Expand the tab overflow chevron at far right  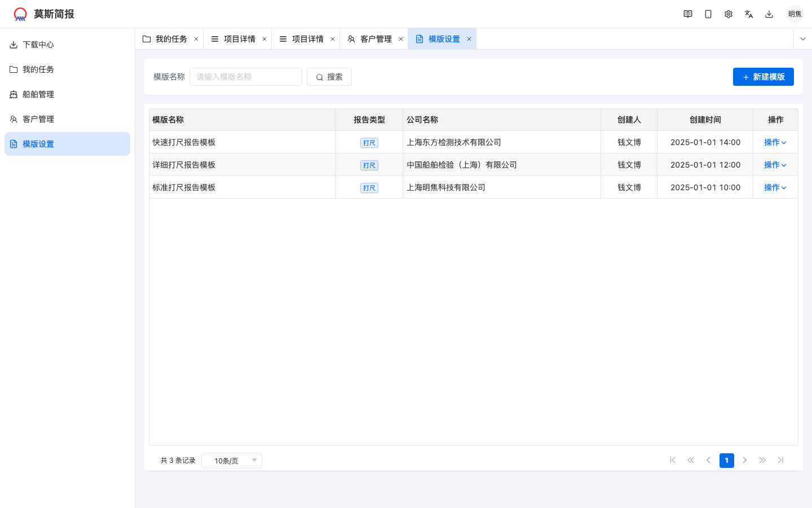(802, 38)
